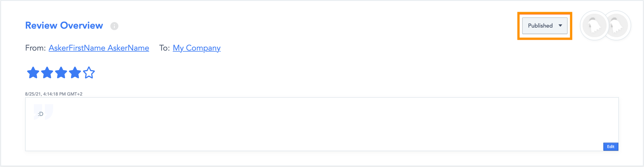644x167 pixels.
Task: Click the "To:" label
Action: tap(164, 48)
